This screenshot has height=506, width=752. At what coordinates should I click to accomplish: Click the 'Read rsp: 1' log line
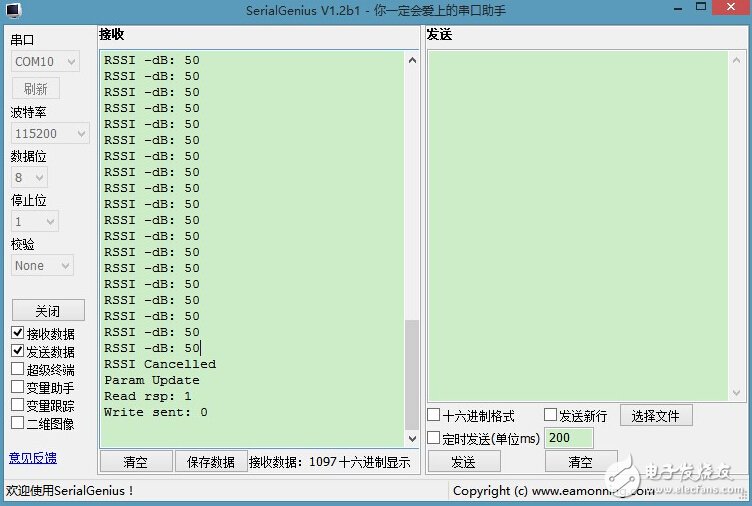point(148,396)
